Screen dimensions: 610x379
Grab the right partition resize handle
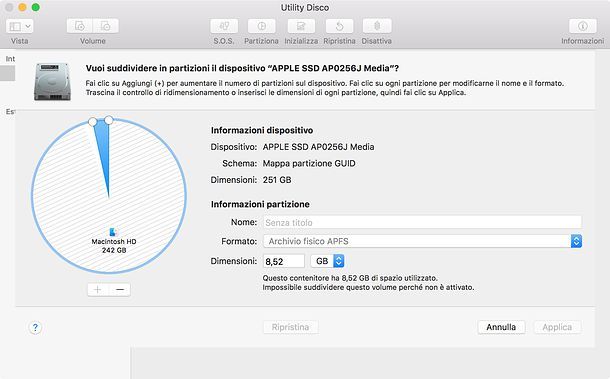109,120
